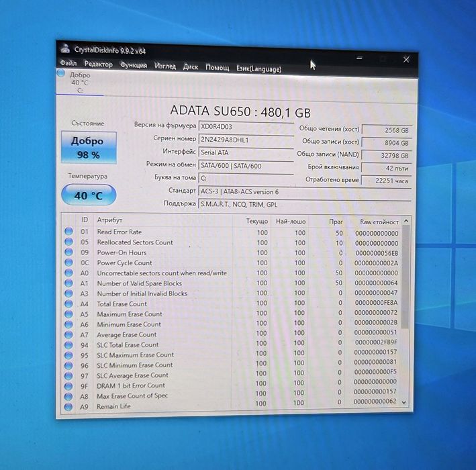Open the Диск menu
Viewport: 476px width, 470px height.
click(191, 66)
